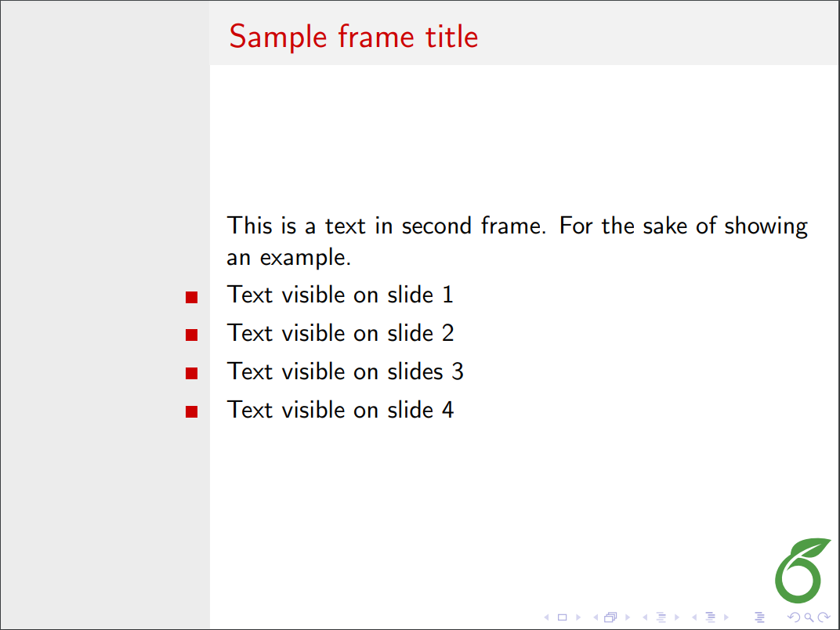Go to next subsection using right arrow
Screen dimensions: 840x630
[x=677, y=617]
